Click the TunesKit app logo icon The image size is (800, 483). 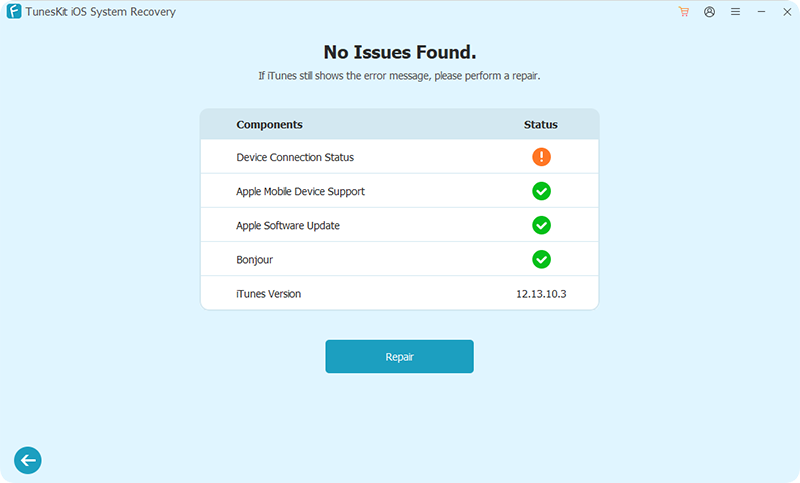pyautogui.click(x=14, y=11)
